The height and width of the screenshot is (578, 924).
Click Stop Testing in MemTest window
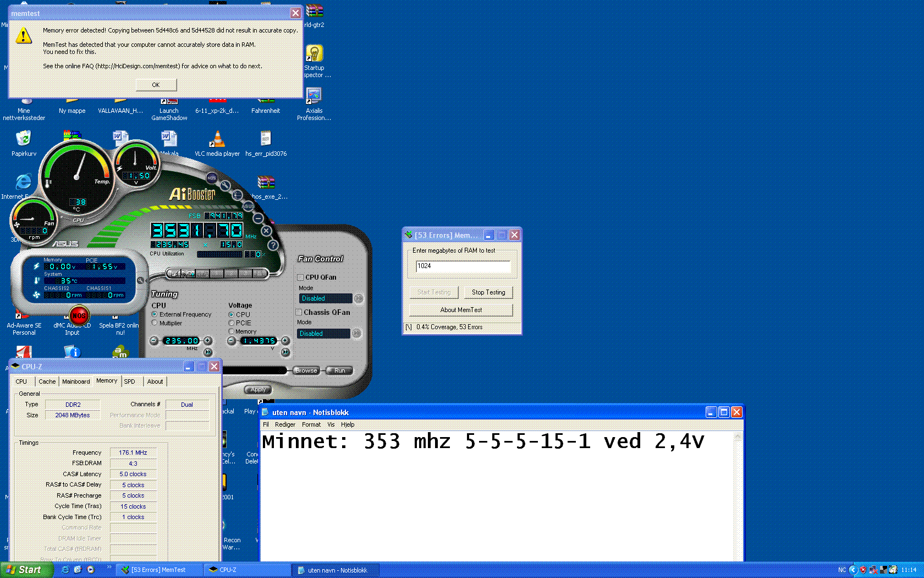[x=488, y=292]
